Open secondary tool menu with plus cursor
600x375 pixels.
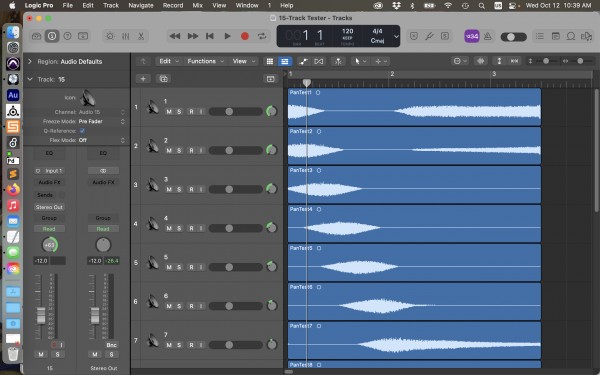coord(380,61)
